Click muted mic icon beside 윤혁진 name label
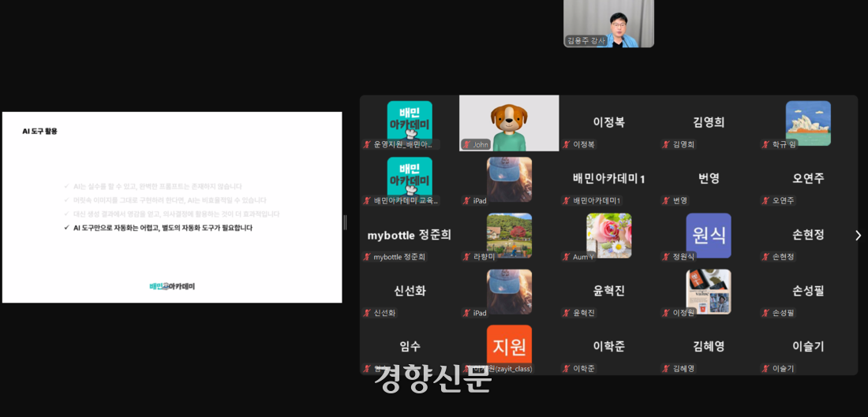 566,313
